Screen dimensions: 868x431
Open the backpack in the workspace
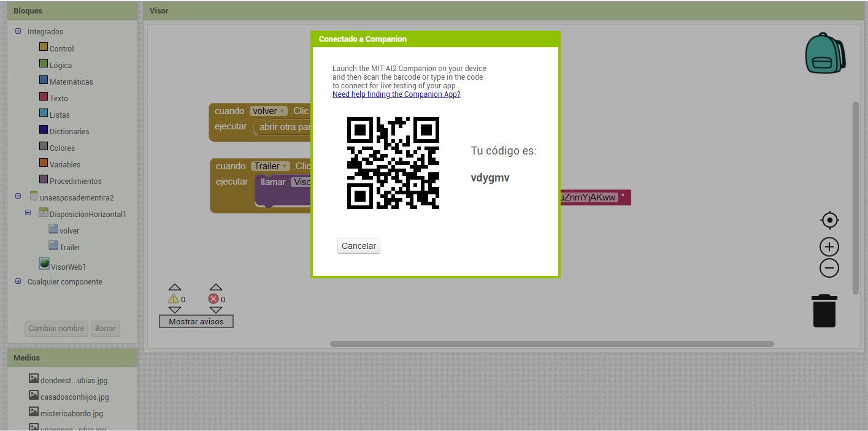tap(825, 53)
